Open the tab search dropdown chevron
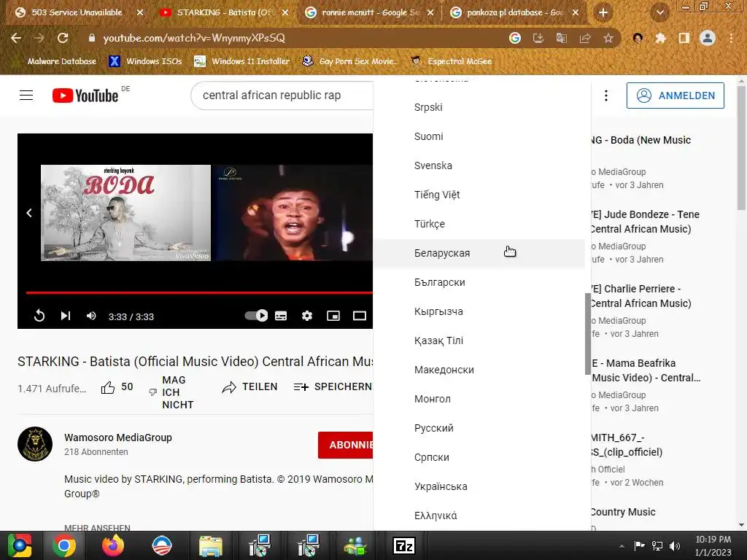Screen dimensions: 747x560 (659, 12)
